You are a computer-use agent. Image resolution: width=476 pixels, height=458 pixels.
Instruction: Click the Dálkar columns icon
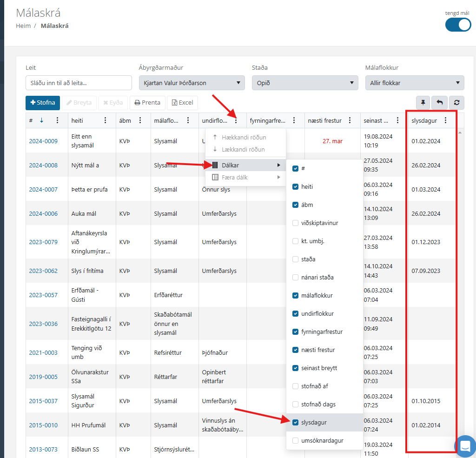215,165
